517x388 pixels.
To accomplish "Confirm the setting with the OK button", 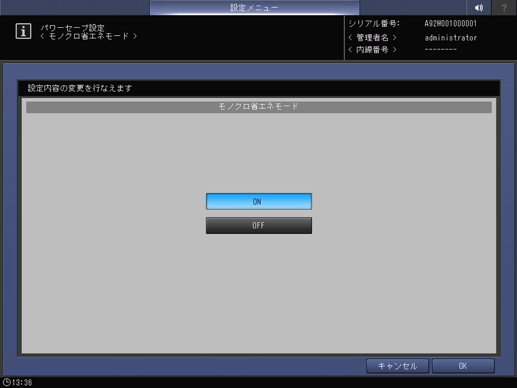I will [463, 366].
